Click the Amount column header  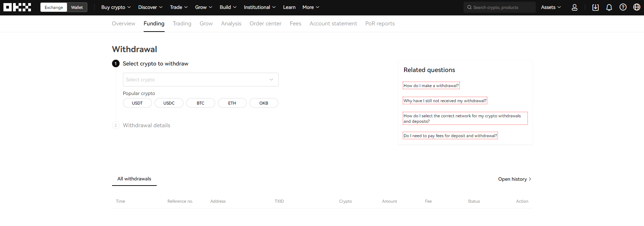click(x=389, y=201)
